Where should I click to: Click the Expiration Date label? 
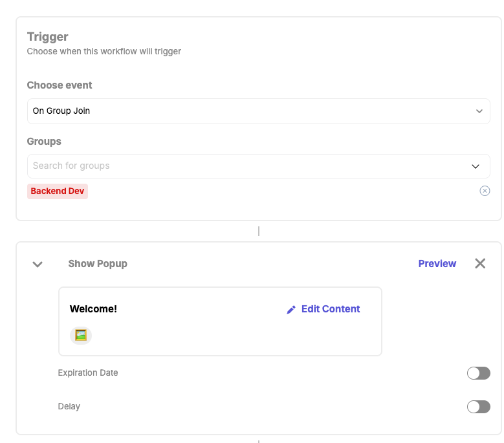coord(88,373)
